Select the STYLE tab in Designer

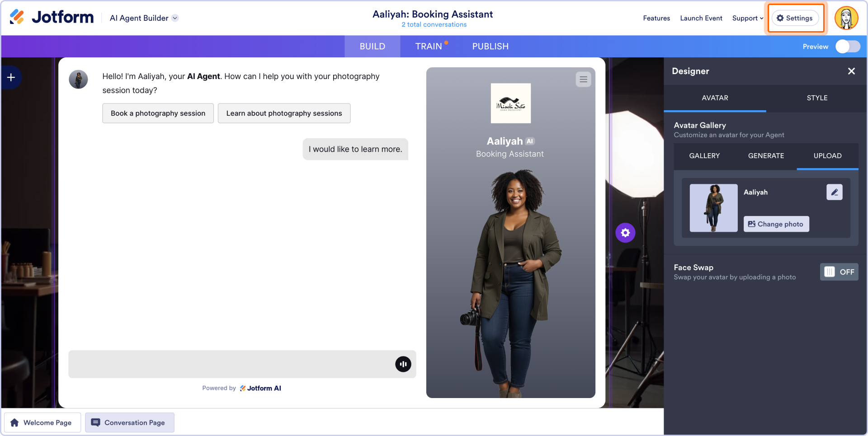click(817, 98)
